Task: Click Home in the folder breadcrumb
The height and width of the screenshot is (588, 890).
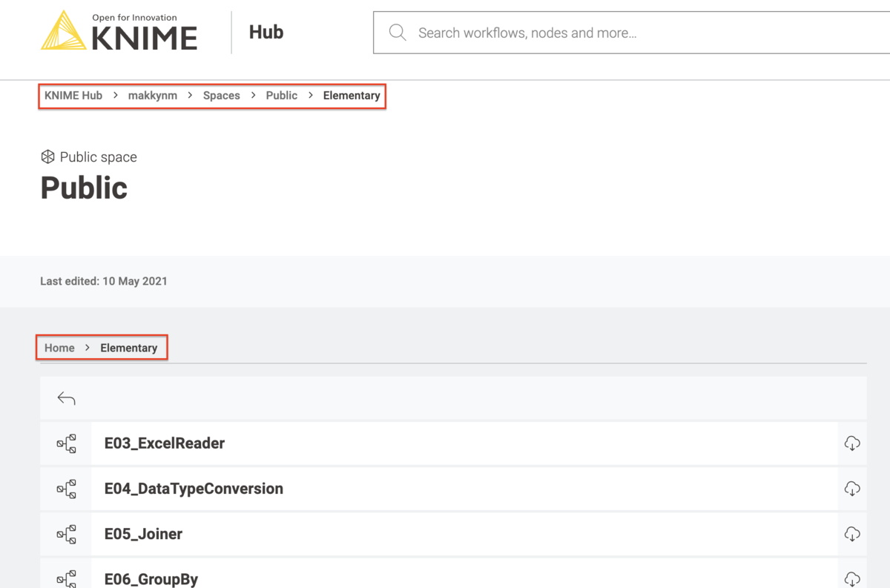Action: [59, 347]
